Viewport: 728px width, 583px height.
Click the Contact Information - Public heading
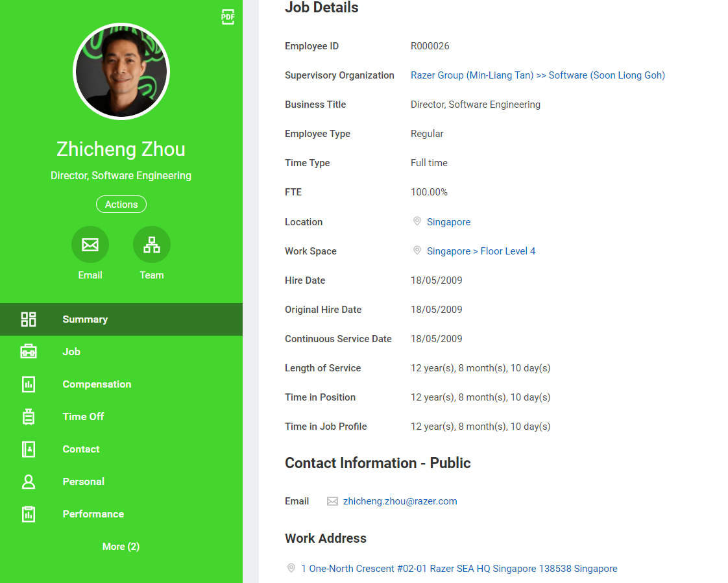(378, 463)
